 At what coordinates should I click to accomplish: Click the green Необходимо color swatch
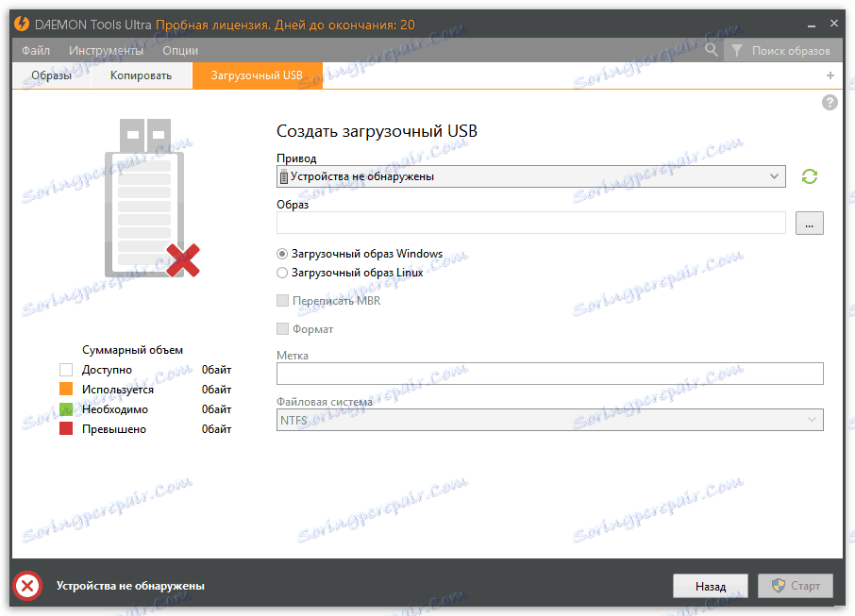pos(66,408)
